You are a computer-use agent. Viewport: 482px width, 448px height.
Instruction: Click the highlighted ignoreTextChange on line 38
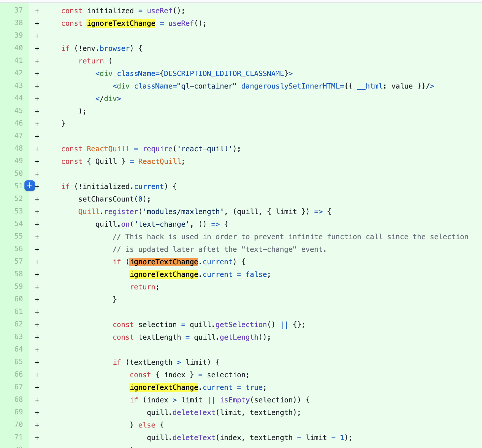tap(121, 23)
